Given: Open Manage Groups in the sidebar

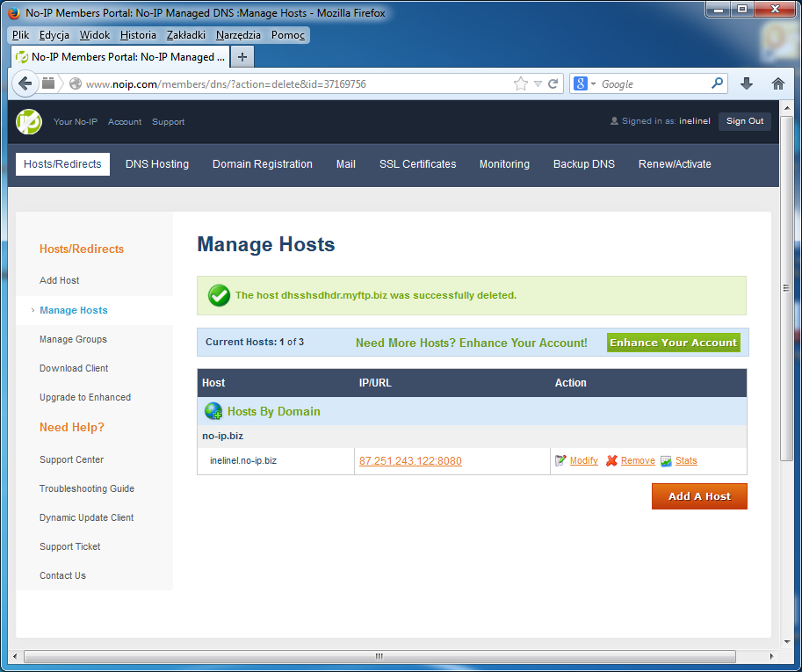Looking at the screenshot, I should tap(73, 340).
